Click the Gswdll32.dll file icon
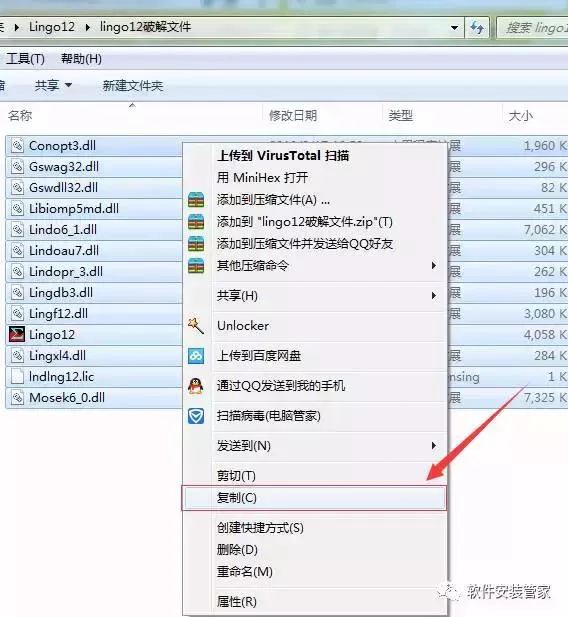The image size is (568, 617). tap(17, 188)
